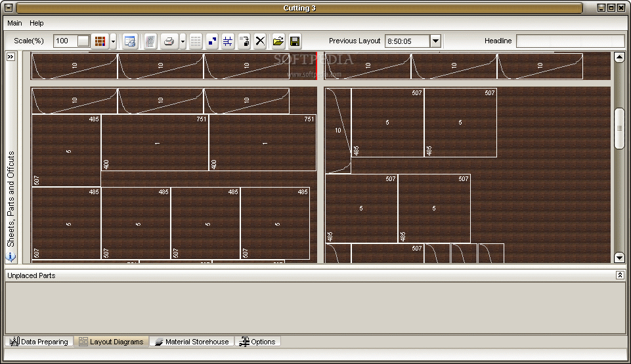631x364 pixels.
Task: Click the Headline input field
Action: (x=570, y=41)
